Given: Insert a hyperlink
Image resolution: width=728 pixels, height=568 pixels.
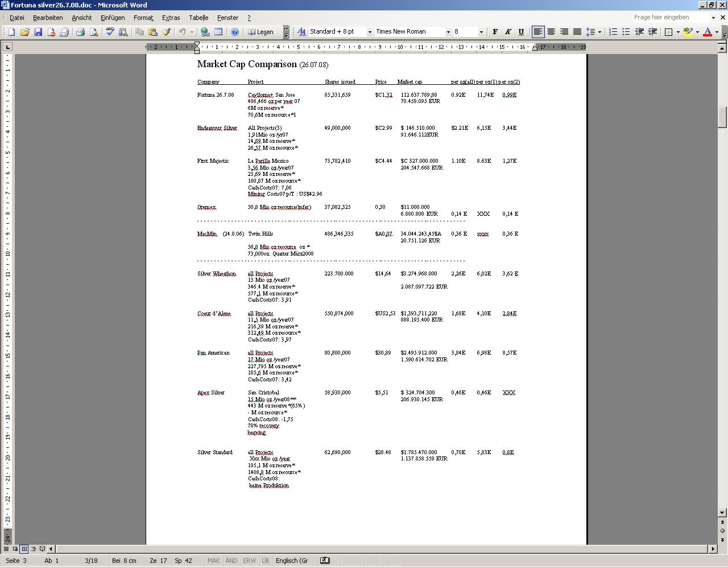Looking at the screenshot, I should pyautogui.click(x=205, y=32).
